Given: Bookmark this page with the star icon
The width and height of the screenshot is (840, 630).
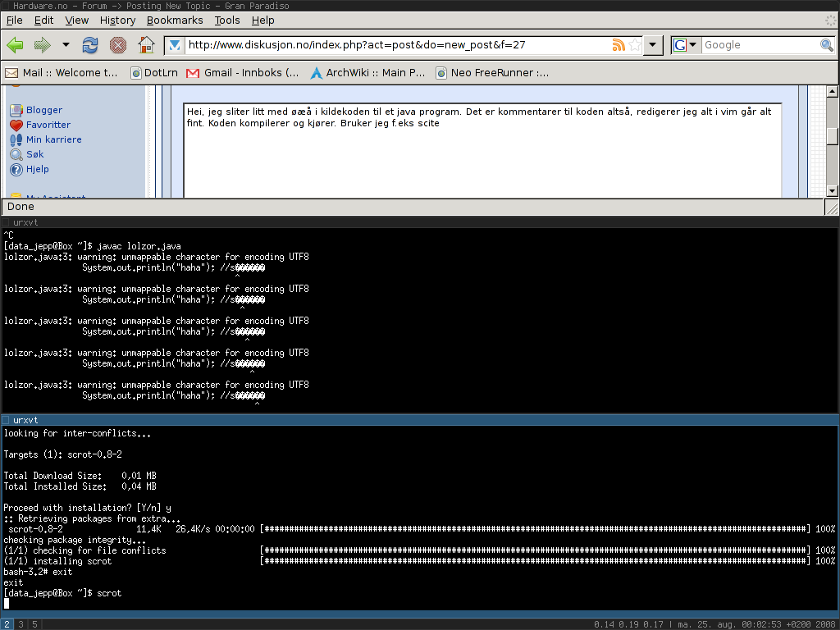Looking at the screenshot, I should (x=634, y=45).
